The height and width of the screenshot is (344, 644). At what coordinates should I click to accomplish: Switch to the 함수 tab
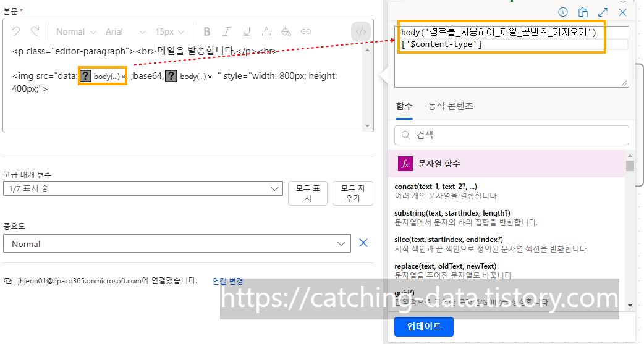[x=404, y=106]
